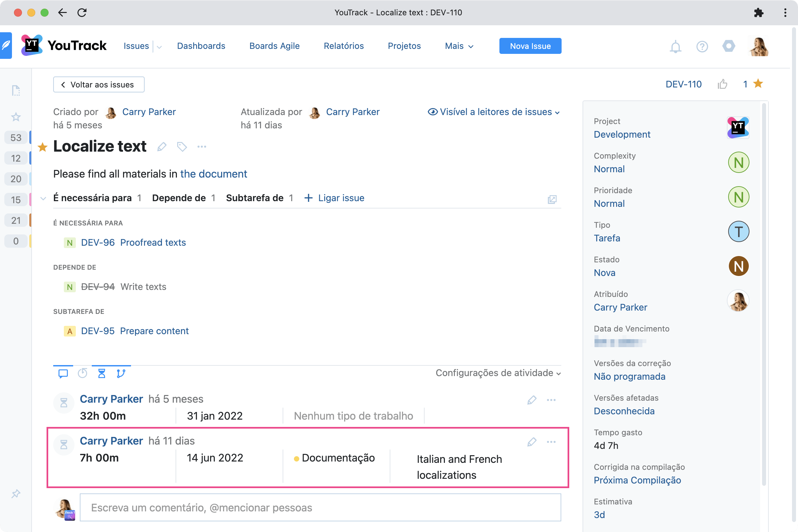
Task: Open the settings gear icon
Action: pos(729,46)
